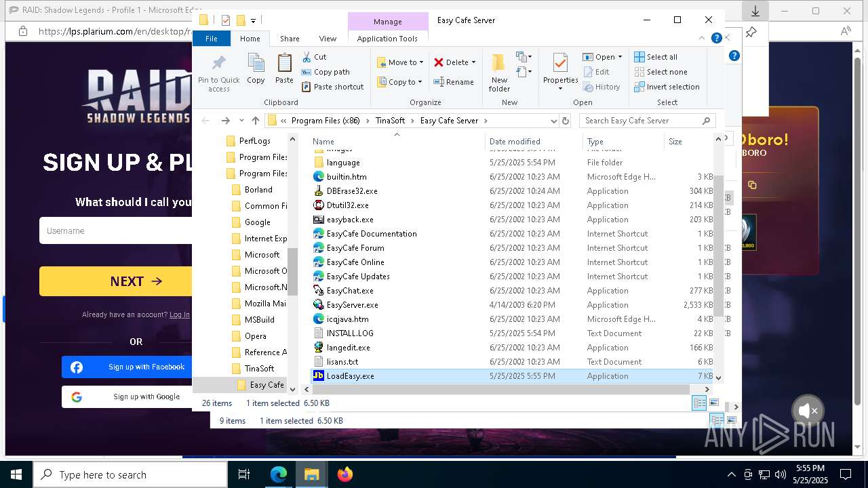Click TinaSoft in the address breadcrumb

[x=390, y=121]
